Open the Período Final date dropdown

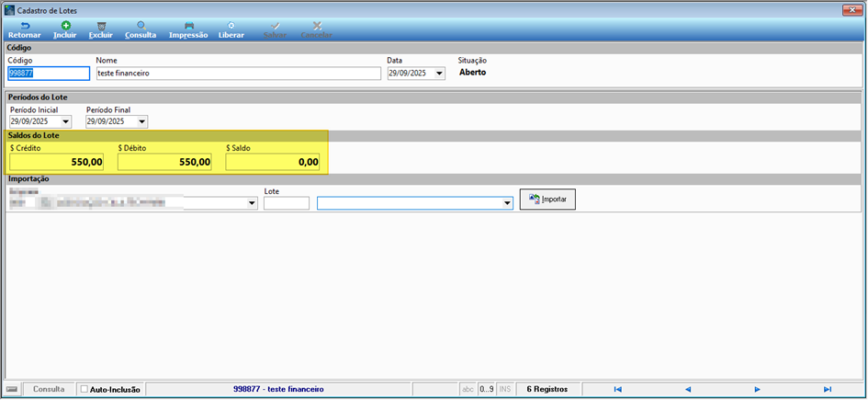(x=142, y=121)
